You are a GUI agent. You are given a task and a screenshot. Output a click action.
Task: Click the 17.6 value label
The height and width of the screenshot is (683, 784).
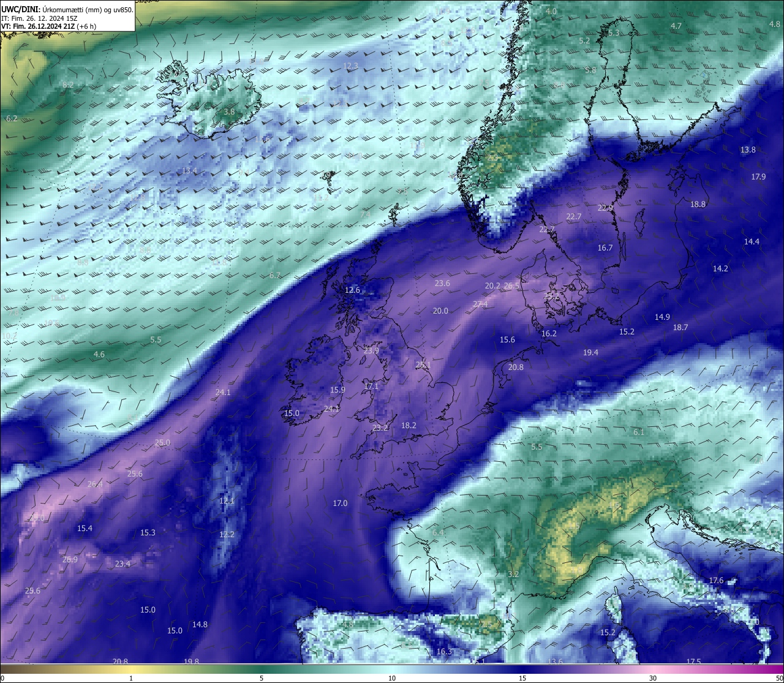(716, 581)
